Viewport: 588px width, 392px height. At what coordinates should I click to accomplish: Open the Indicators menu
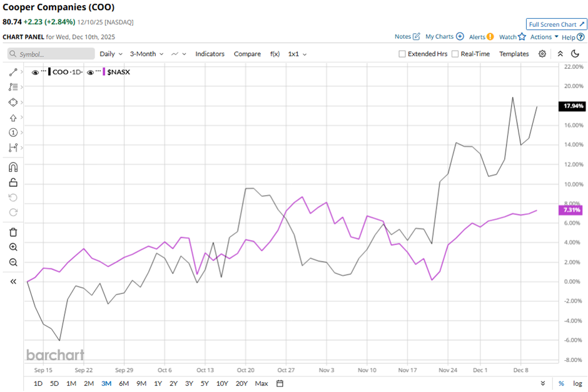click(x=210, y=54)
